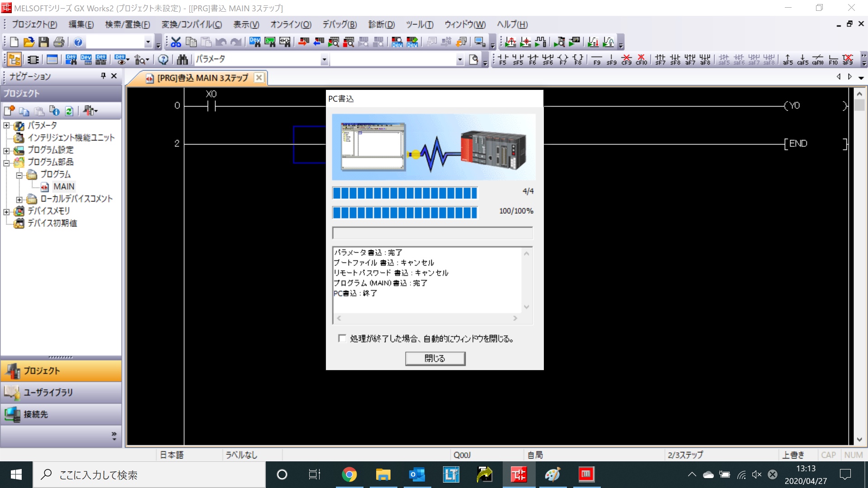868x488 pixels.
Task: Expand the デバイスメモリ tree node
Action: pyautogui.click(x=6, y=211)
